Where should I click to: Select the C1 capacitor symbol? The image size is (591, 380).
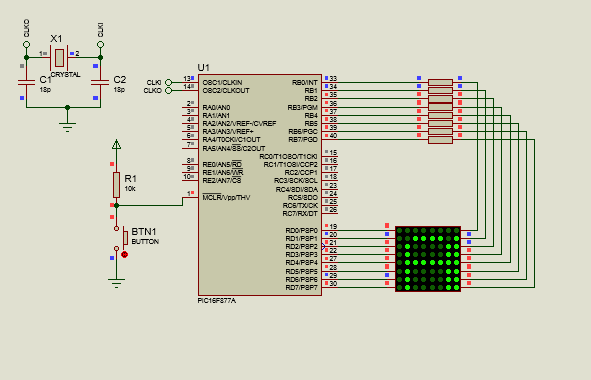coord(26,82)
